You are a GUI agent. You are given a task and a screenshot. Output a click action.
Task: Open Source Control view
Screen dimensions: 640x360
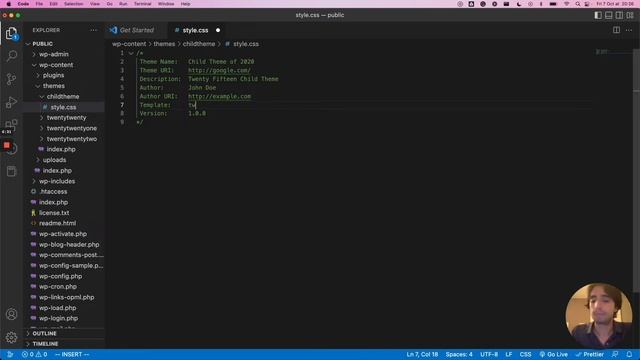point(11,79)
